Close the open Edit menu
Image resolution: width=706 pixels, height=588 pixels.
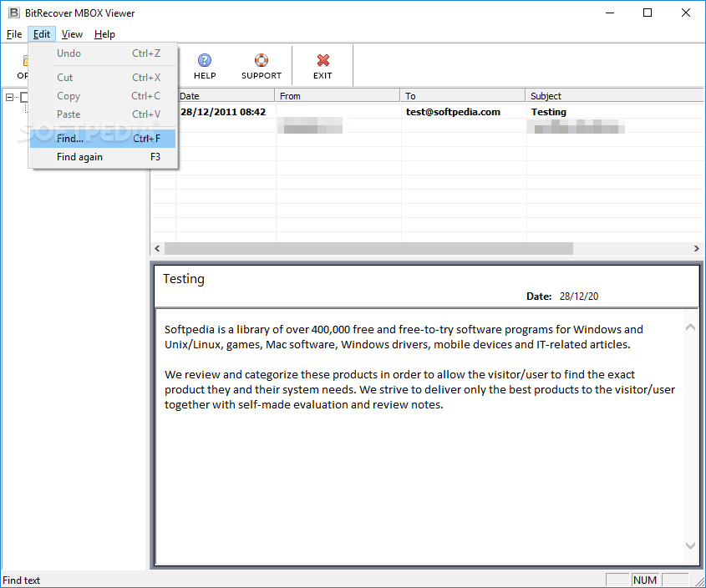coord(42,34)
